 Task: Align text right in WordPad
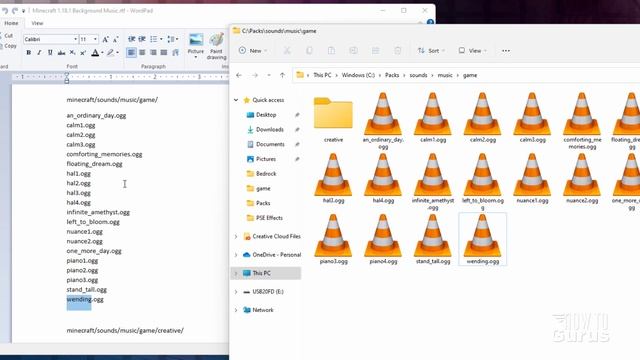[153, 53]
